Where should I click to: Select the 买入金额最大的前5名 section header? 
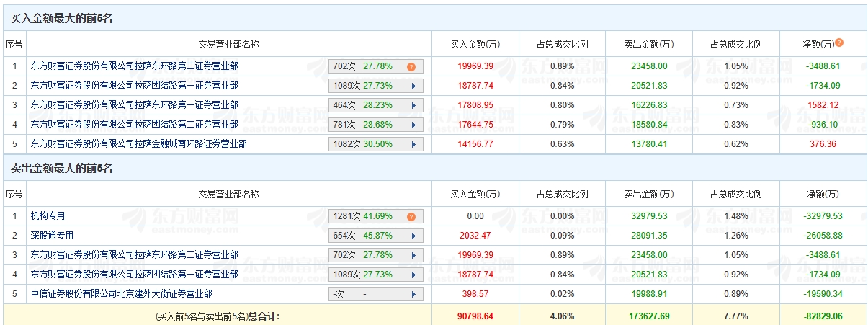click(x=61, y=19)
